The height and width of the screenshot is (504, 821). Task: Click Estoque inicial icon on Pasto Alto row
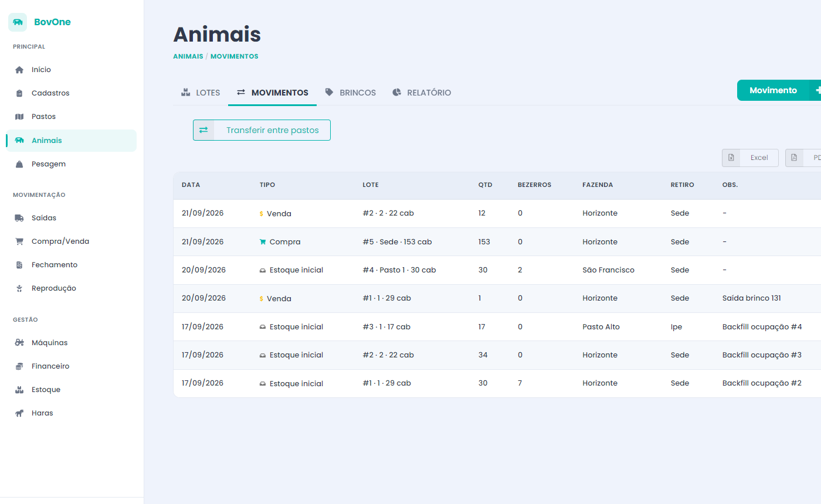[263, 327]
